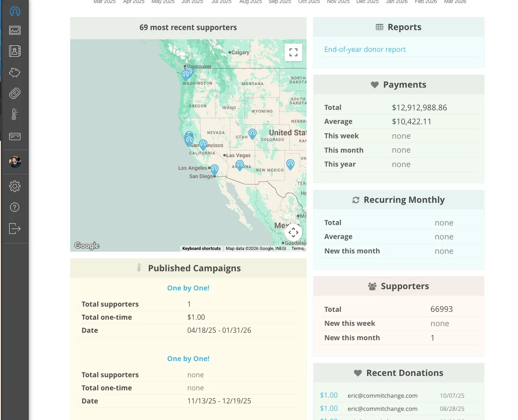Open the settings gear in sidebar
The width and height of the screenshot is (518, 420).
point(15,186)
